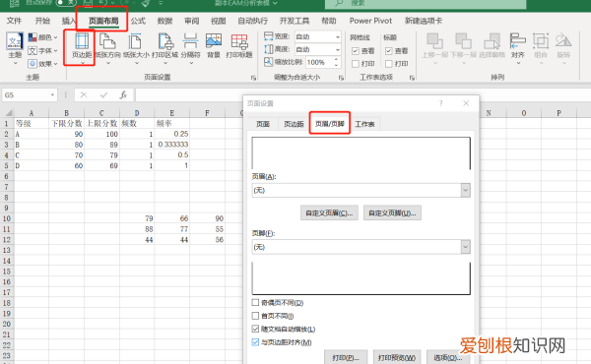
Task: Toggle Gridlines Print (打印) checkbox
Action: point(355,64)
